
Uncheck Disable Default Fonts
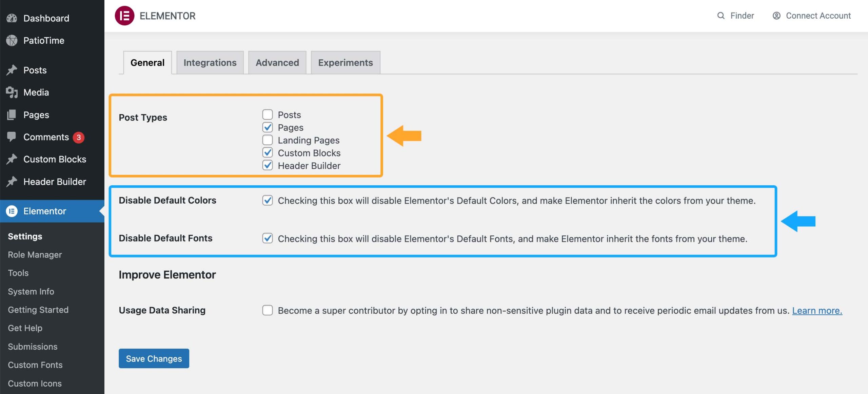point(268,239)
